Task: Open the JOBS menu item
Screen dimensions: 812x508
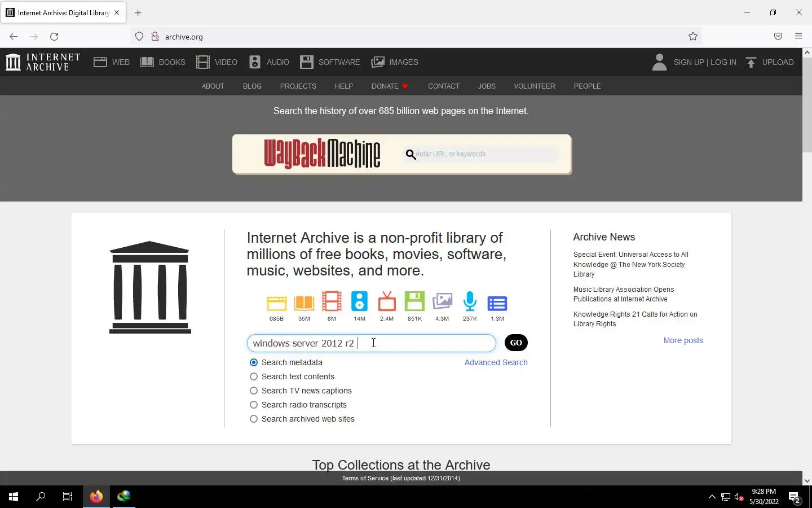Action: coord(487,86)
